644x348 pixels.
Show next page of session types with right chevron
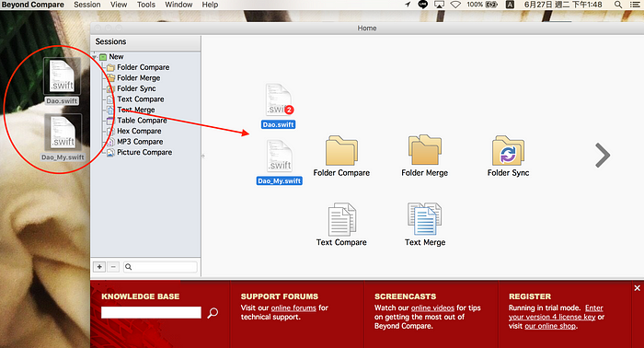(603, 156)
